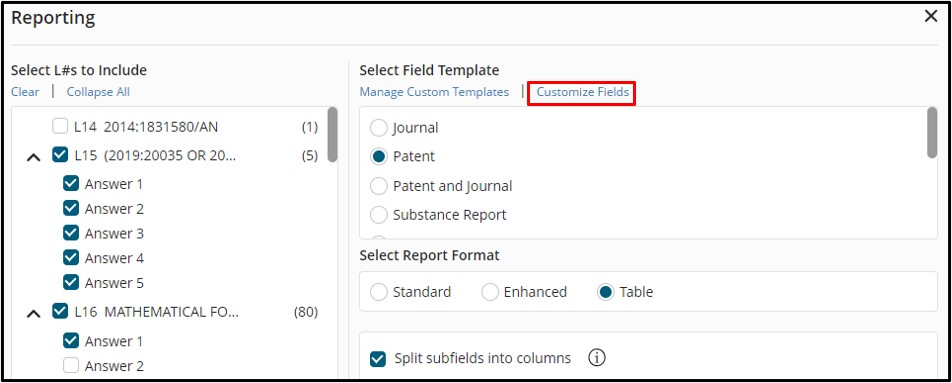Check Answer 2 under L16
Screen dimensions: 952x383
click(x=71, y=365)
